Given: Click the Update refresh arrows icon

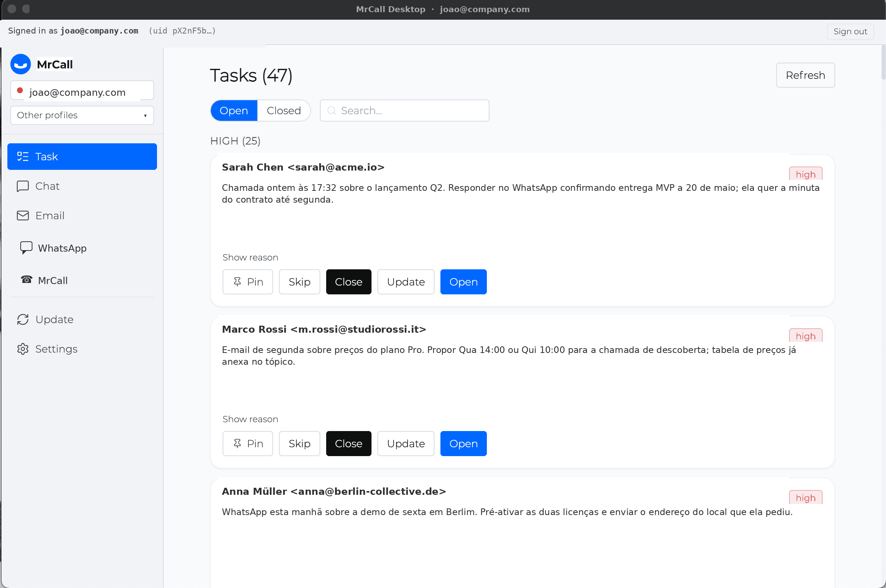Looking at the screenshot, I should pos(23,319).
